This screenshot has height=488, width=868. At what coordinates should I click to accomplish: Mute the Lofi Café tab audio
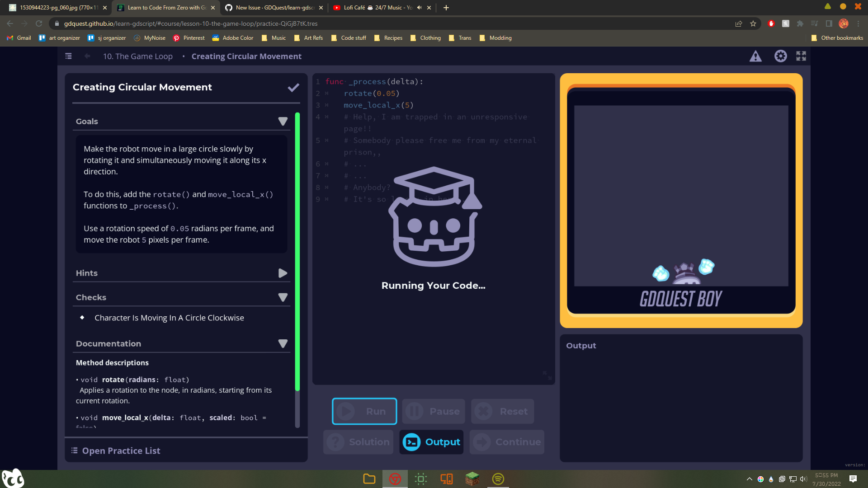419,7
